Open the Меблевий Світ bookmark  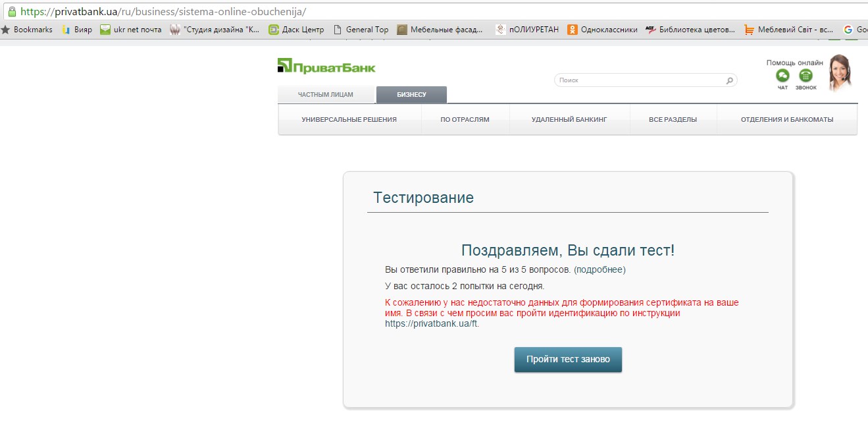click(x=788, y=30)
